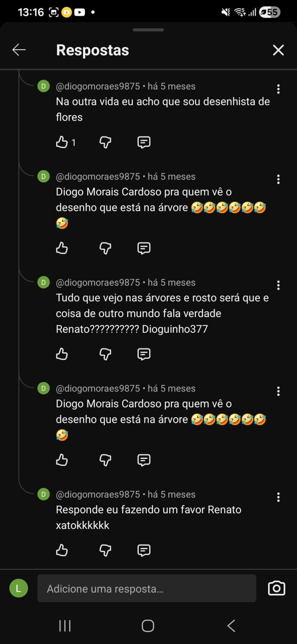Screen dimensions: 297x644
Task: Go back using the Respostas arrow
Action: [19, 50]
